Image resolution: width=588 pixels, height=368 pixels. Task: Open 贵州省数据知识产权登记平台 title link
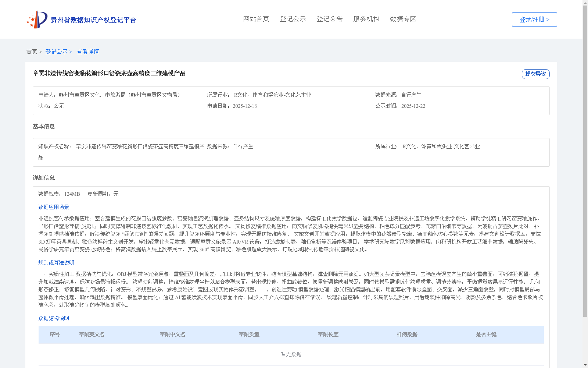point(93,20)
